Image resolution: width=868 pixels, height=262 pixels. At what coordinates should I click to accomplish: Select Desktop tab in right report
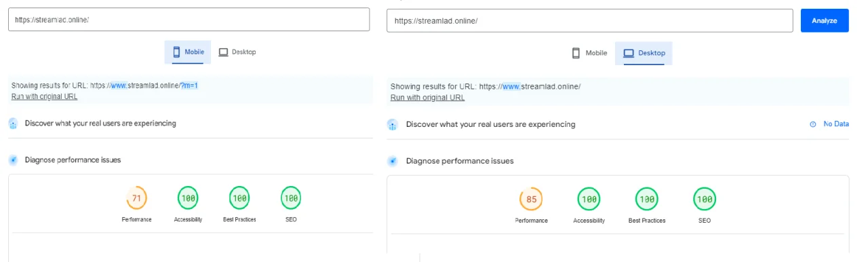[644, 53]
